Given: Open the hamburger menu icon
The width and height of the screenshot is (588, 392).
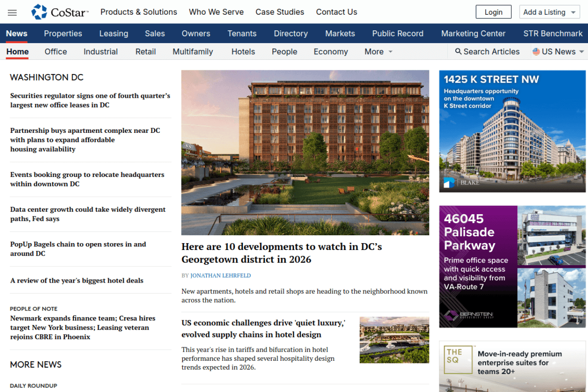Looking at the screenshot, I should coord(12,12).
